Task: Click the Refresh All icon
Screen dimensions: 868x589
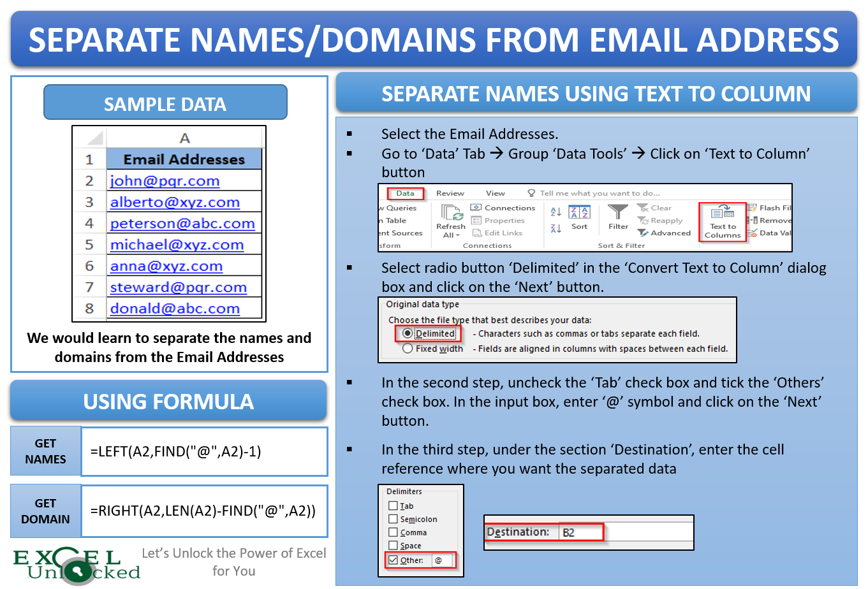Action: 452,212
